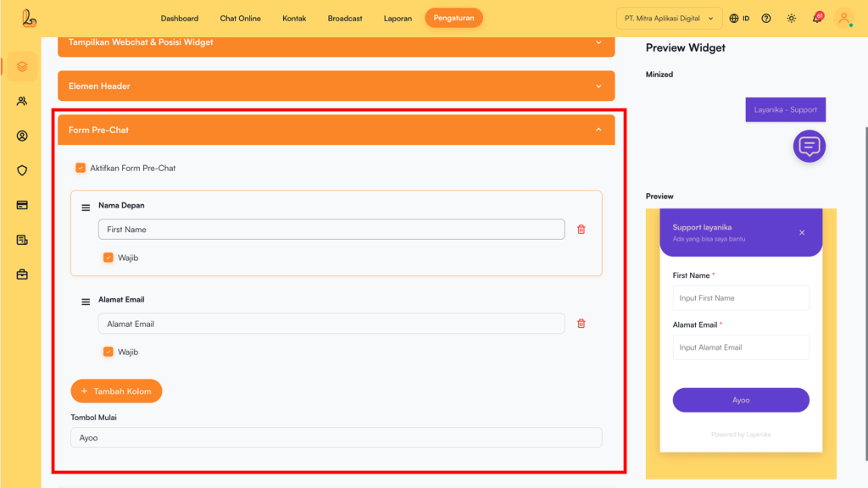
Task: Close the Support layanika preview window
Action: (802, 233)
